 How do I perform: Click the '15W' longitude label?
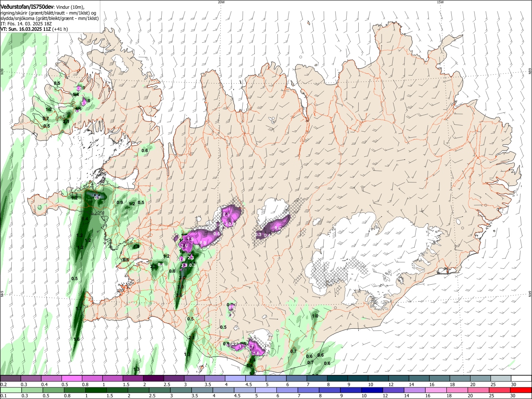pos(440,2)
